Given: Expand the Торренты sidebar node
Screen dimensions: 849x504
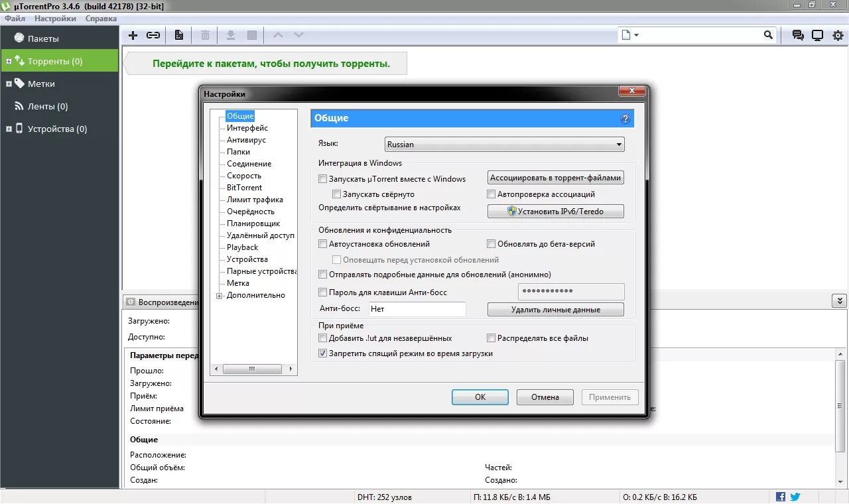Looking at the screenshot, I should coord(9,62).
